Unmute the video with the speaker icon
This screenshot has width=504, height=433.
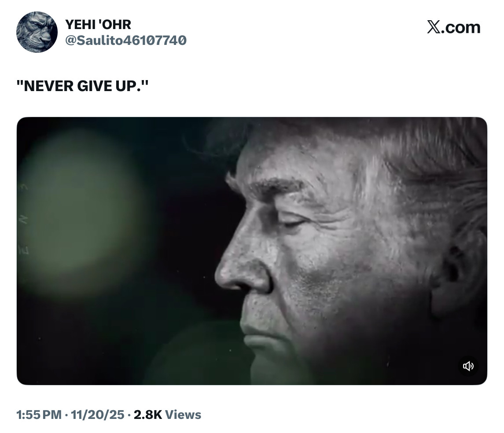coord(468,366)
